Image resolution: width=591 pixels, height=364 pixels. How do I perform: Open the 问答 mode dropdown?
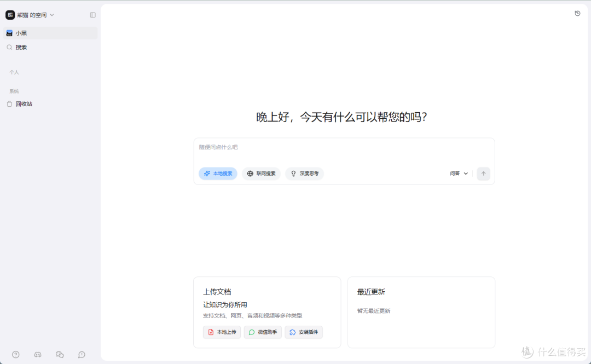click(459, 174)
